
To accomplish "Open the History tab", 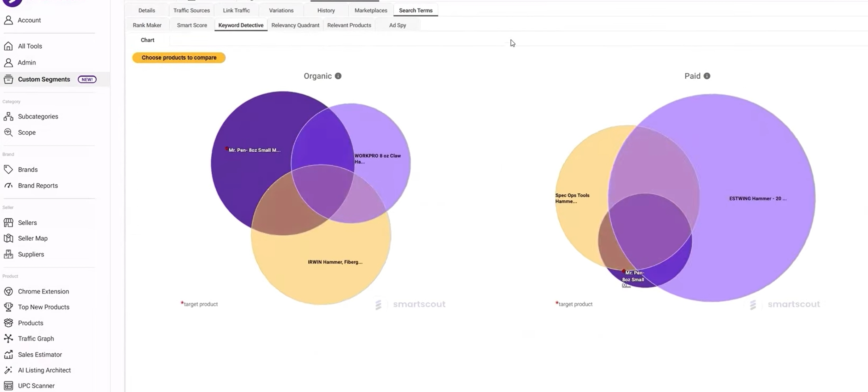I will pyautogui.click(x=326, y=10).
